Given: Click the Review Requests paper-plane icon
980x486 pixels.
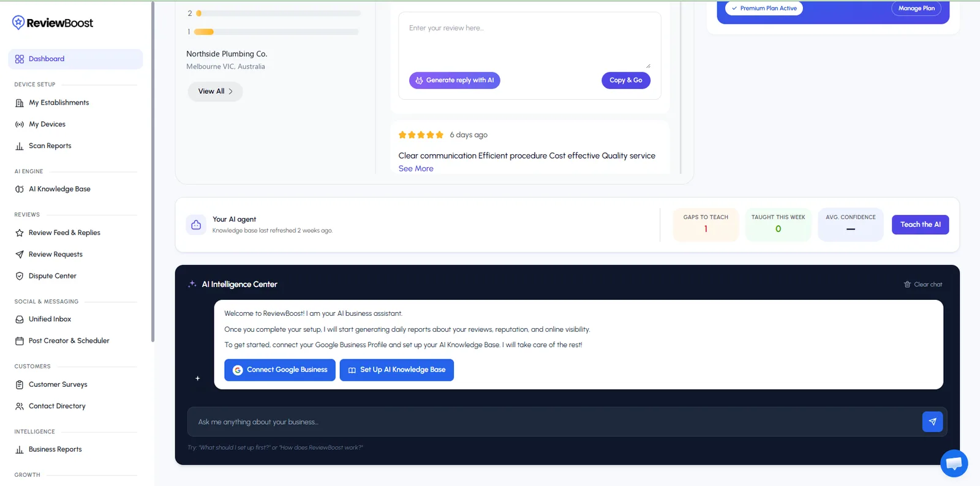Looking at the screenshot, I should pos(20,255).
